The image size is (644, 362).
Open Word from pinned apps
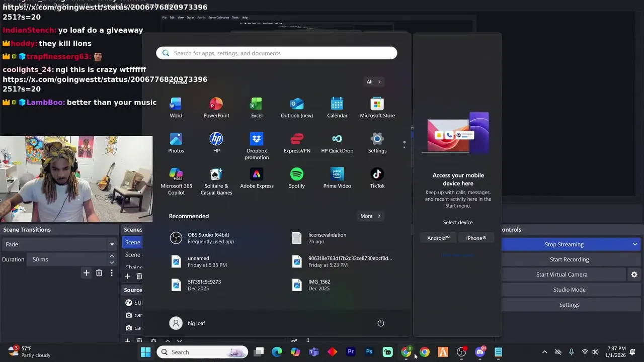click(x=176, y=108)
